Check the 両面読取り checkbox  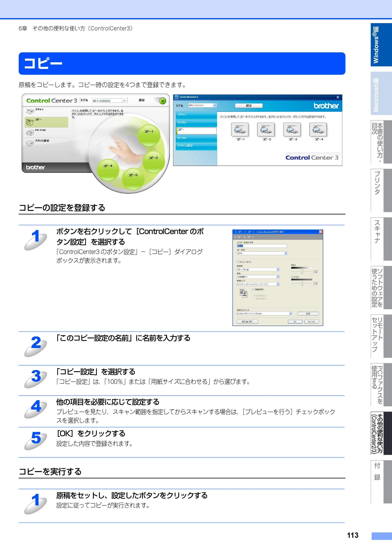[x=253, y=290]
